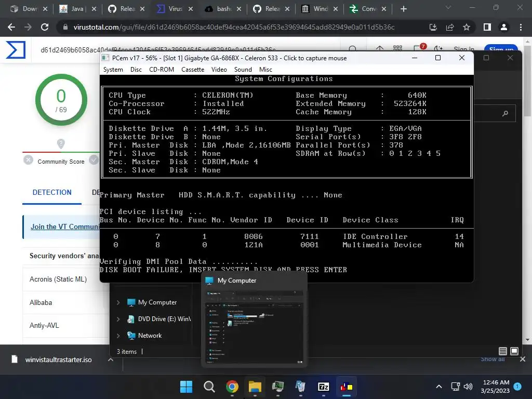The height and width of the screenshot is (399, 532).
Task: Click the VirusTotal logo
Action: 16,49
